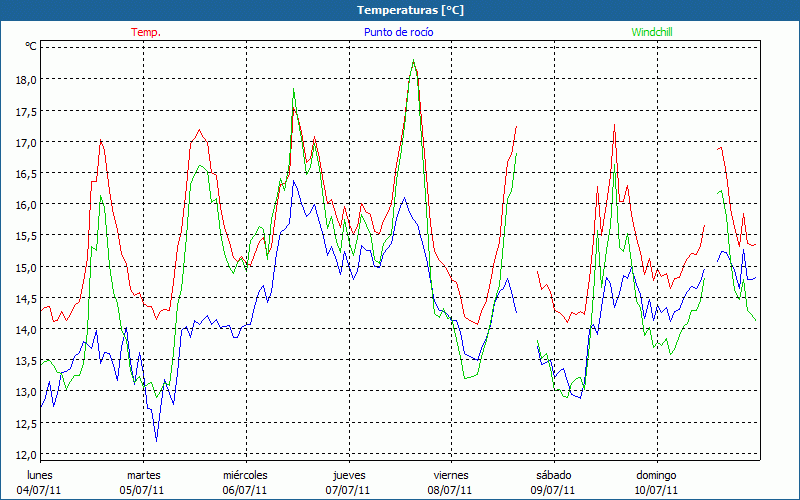Screen dimensions: 800x500
Task: Click the °C unit label on axis
Action: coord(31,46)
